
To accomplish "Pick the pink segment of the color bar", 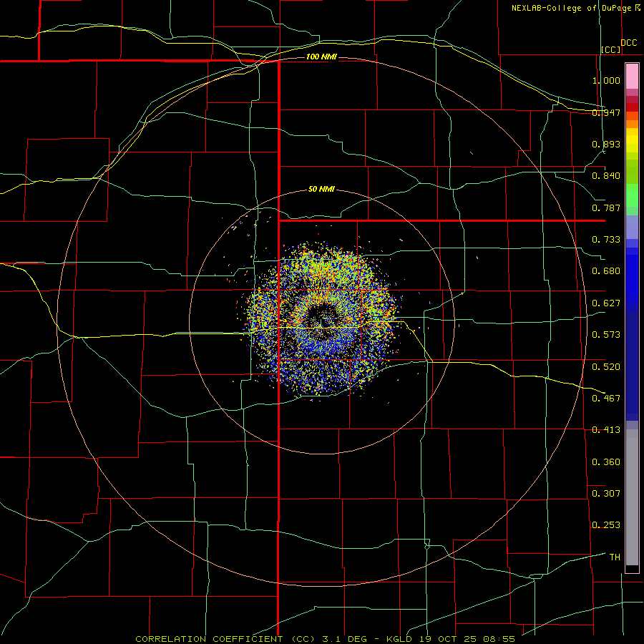I will pos(632,77).
